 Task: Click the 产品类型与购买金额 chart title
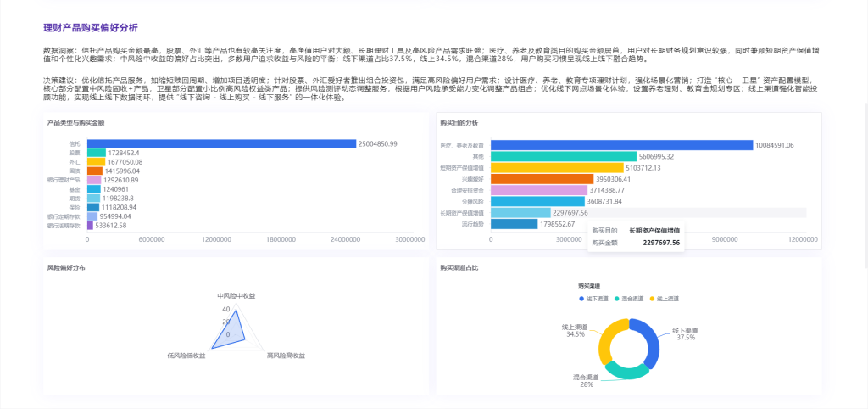click(76, 122)
